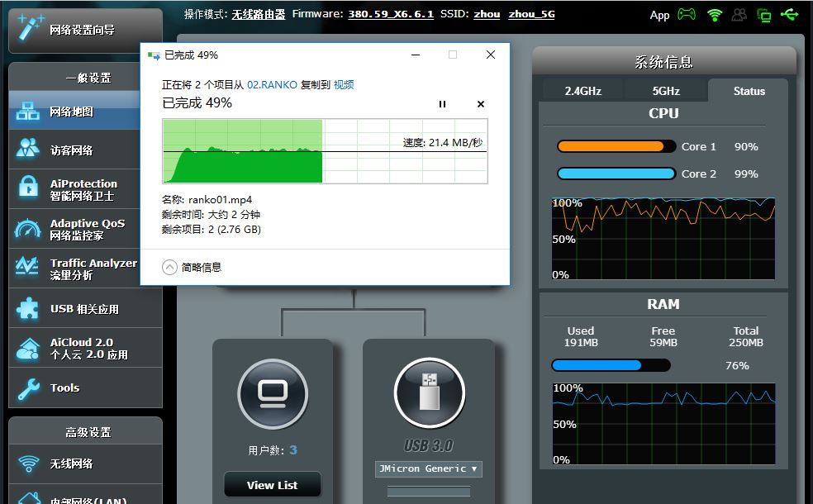Viewport: 813px width, 504px height.
Task: Switch to the 2.4GHz tab
Action: (x=582, y=91)
